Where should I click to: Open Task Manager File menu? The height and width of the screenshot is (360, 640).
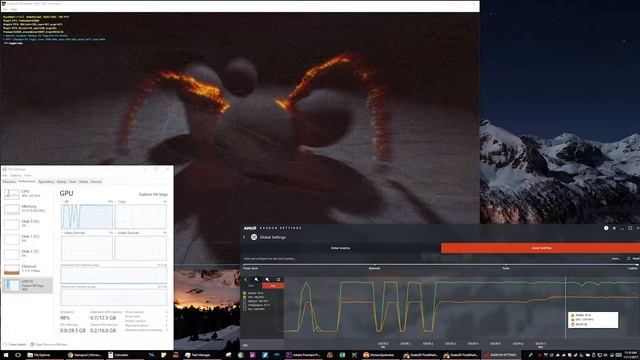click(x=5, y=176)
